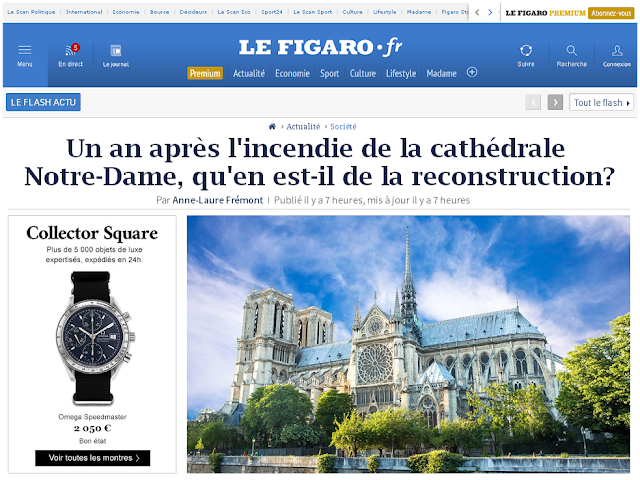Viewport: 640px width, 480px height.
Task: Click the 2 050 € price text
Action: click(x=93, y=428)
